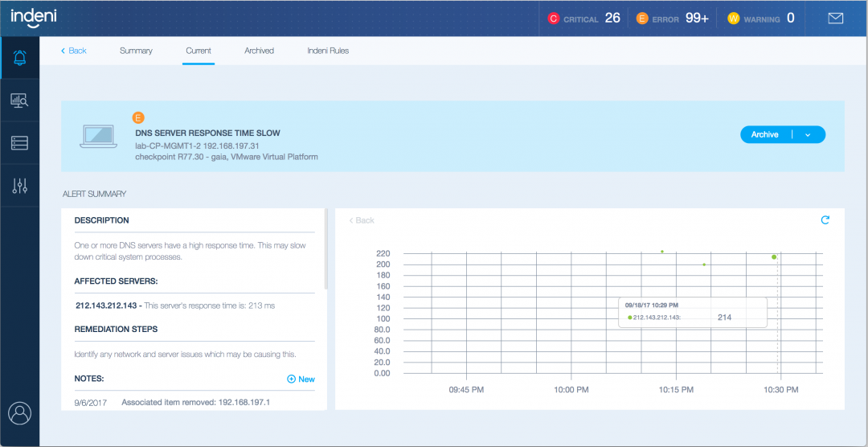This screenshot has width=868, height=447.
Task: Open the mail envelope icon
Action: click(835, 18)
